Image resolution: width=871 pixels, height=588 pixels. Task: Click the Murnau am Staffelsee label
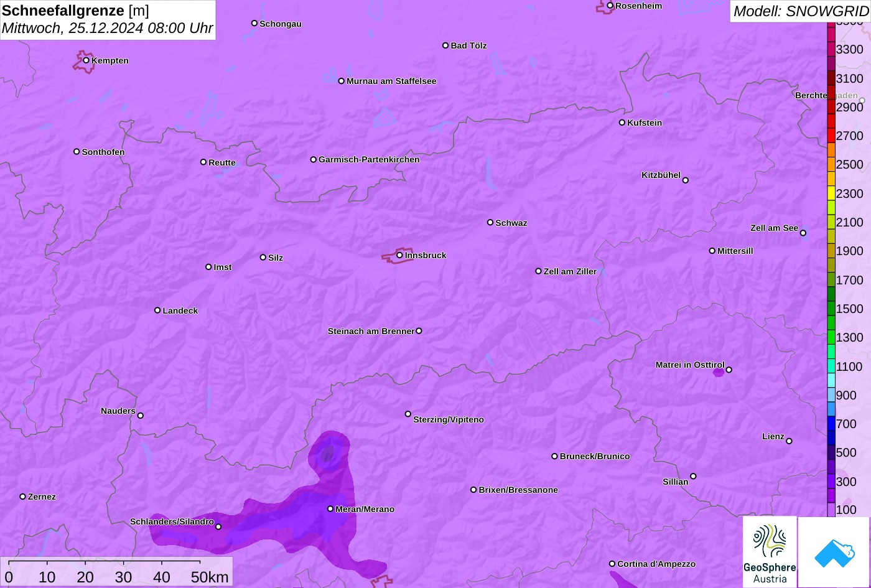[x=391, y=81]
